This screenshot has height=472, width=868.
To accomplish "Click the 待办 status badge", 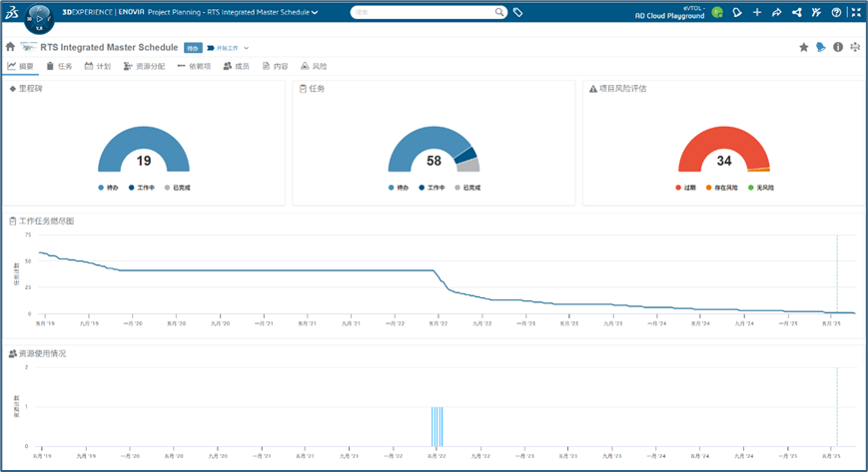I will 193,48.
